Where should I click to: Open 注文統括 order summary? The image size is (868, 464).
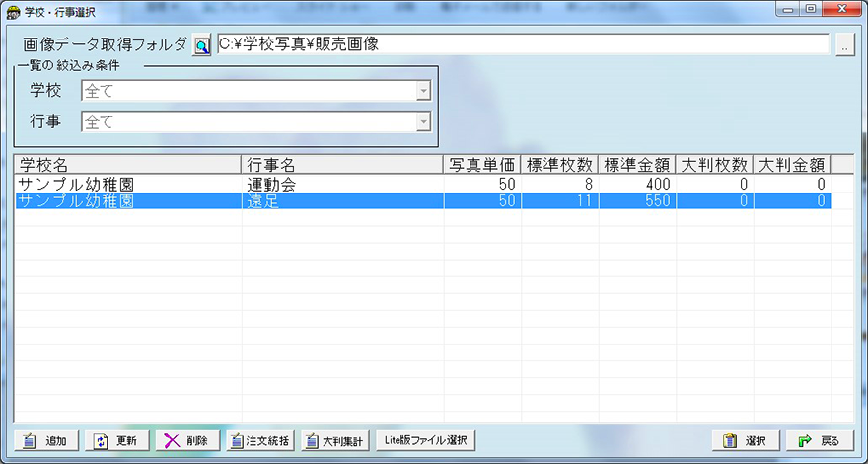coord(260,441)
